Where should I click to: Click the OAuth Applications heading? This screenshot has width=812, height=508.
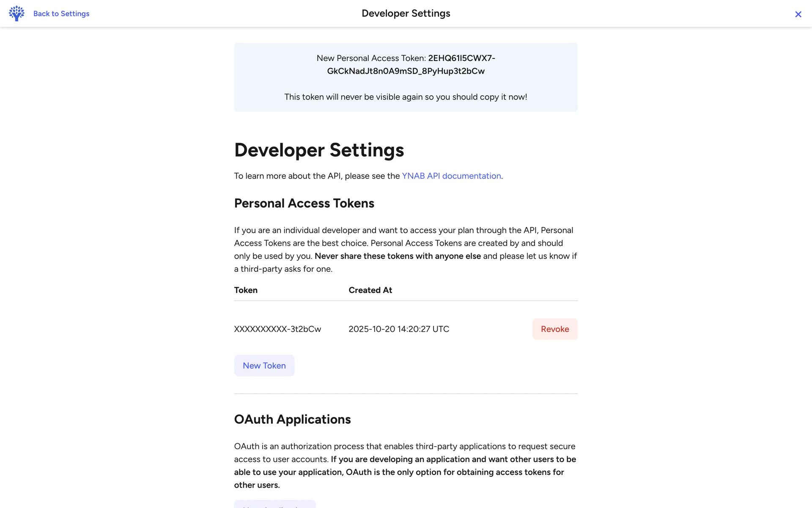point(292,419)
